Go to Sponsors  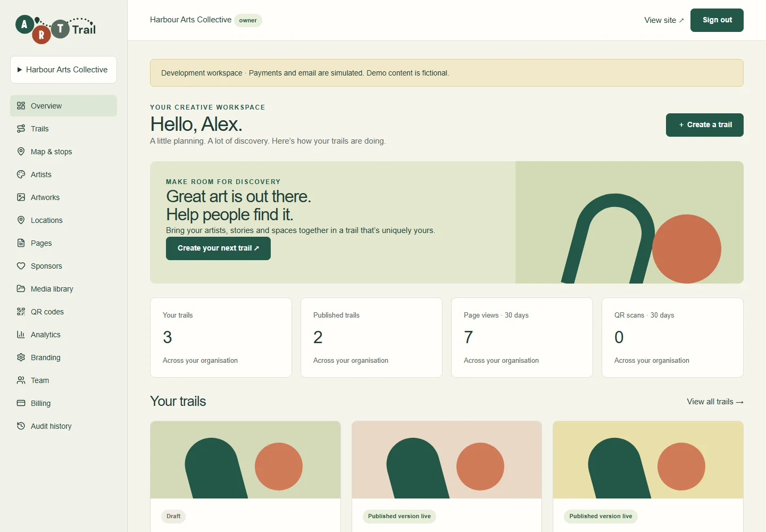(x=63, y=266)
